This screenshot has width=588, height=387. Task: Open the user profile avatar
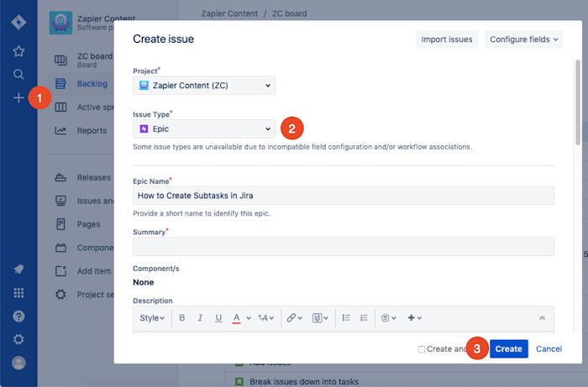[x=18, y=363]
